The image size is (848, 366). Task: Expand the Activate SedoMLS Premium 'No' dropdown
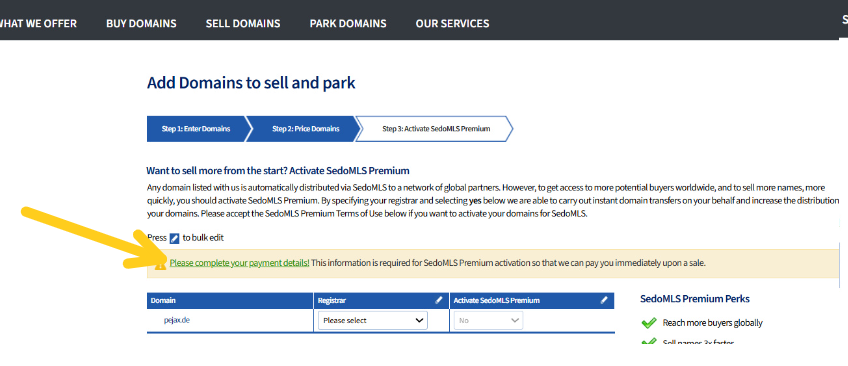pos(488,321)
